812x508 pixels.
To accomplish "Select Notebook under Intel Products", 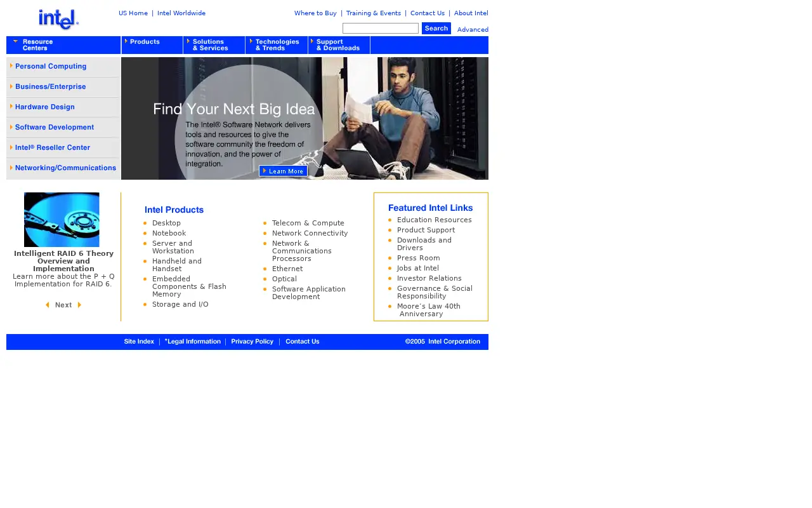I will coord(169,234).
